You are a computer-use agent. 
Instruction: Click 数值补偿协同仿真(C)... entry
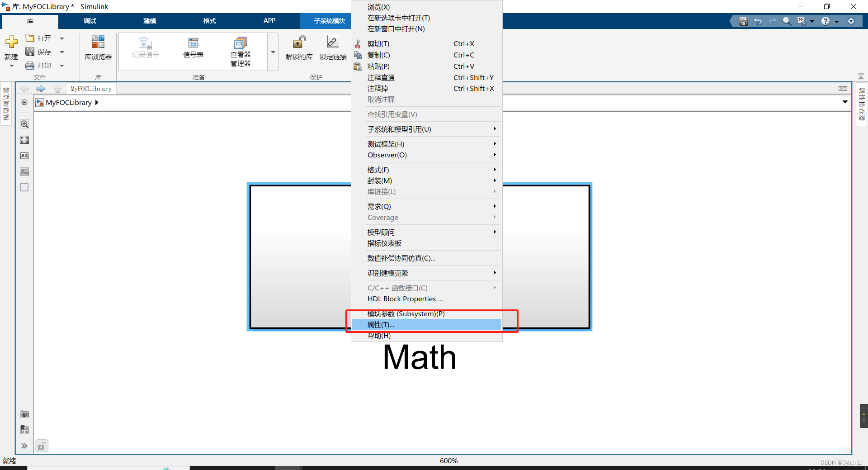click(426, 258)
